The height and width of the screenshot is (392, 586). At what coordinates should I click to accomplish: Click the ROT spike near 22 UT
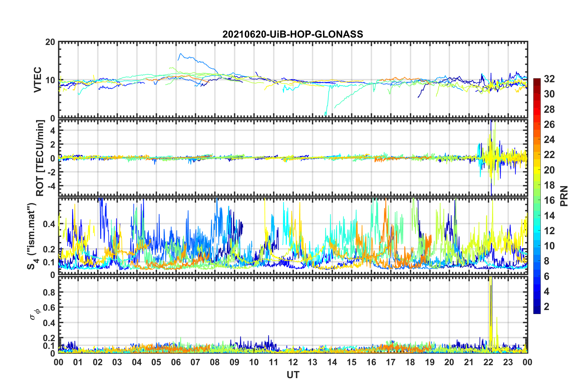pyautogui.click(x=490, y=157)
